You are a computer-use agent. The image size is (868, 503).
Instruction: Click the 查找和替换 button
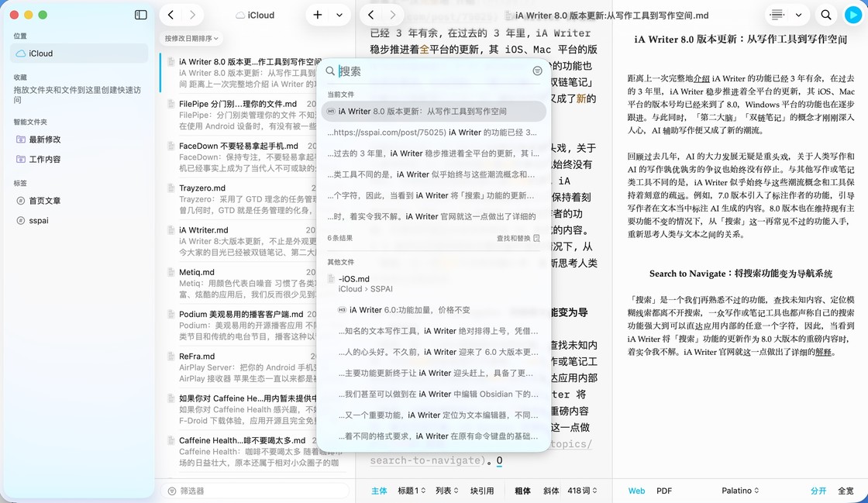click(518, 239)
